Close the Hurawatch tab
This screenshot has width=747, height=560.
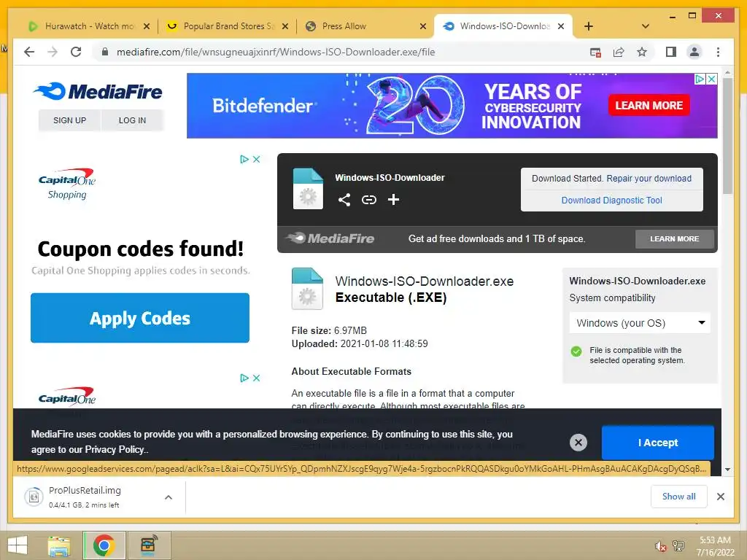point(147,26)
